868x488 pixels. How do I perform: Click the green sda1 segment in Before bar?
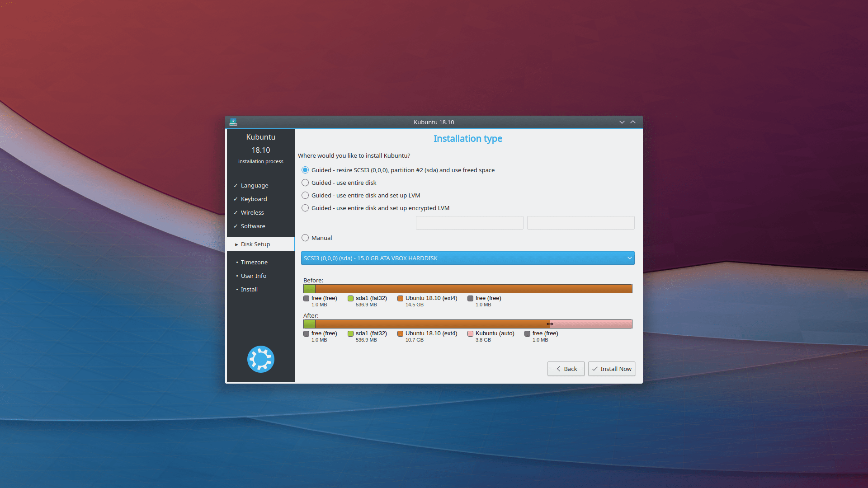click(310, 289)
